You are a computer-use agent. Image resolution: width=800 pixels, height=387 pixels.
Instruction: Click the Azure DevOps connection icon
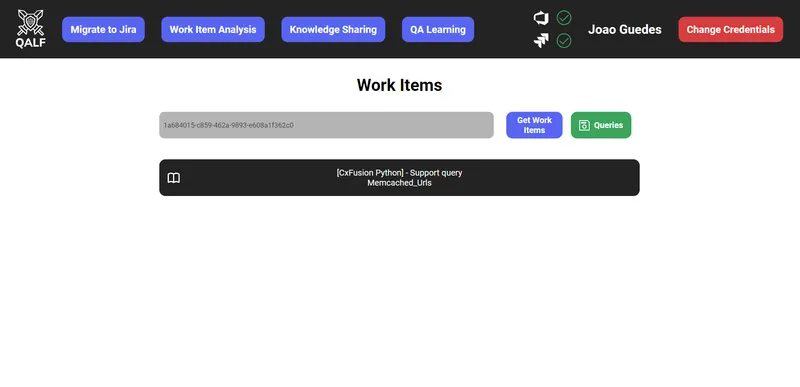[541, 18]
